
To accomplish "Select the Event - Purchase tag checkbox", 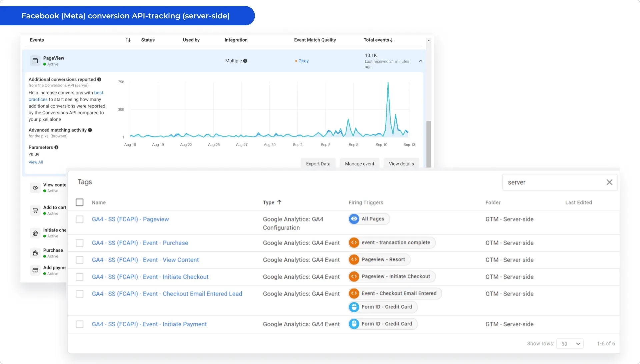I will click(x=79, y=243).
